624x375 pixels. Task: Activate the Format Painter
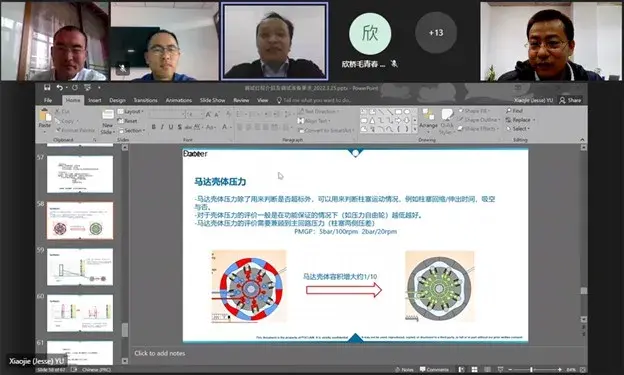(75, 130)
